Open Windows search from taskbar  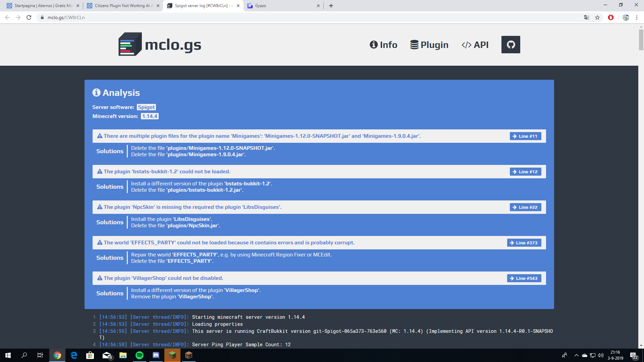24,355
